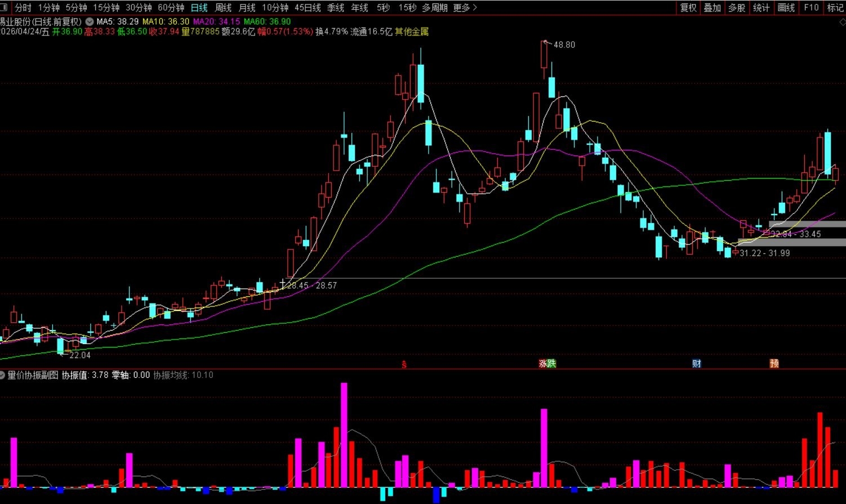Switch to 周线 weekly chart
Image resolution: width=846 pixels, height=504 pixels.
[x=223, y=7]
